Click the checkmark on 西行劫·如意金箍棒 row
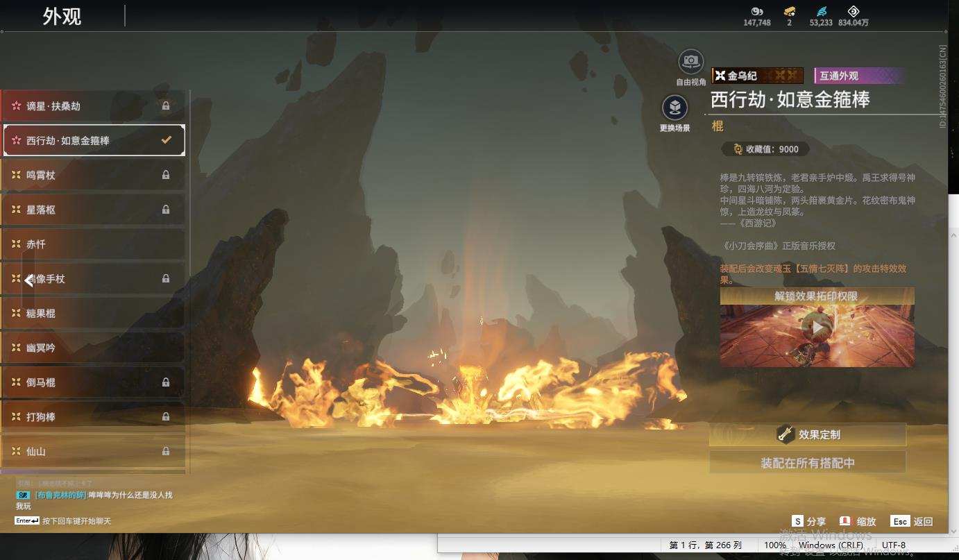 167,140
